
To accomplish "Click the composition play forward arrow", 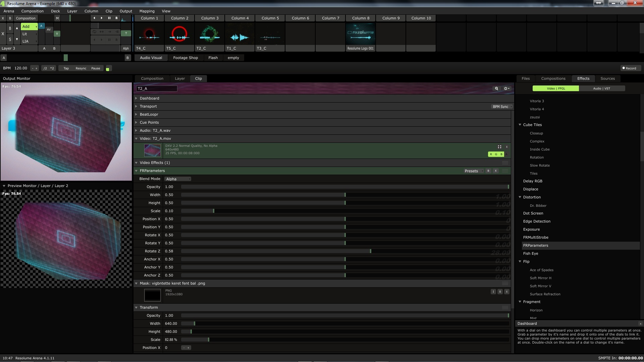I will [x=102, y=18].
